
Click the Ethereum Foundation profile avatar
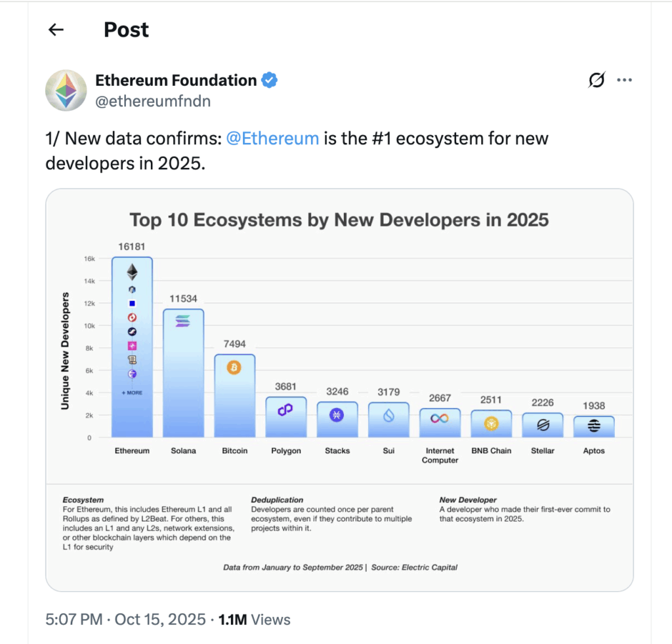[x=66, y=90]
